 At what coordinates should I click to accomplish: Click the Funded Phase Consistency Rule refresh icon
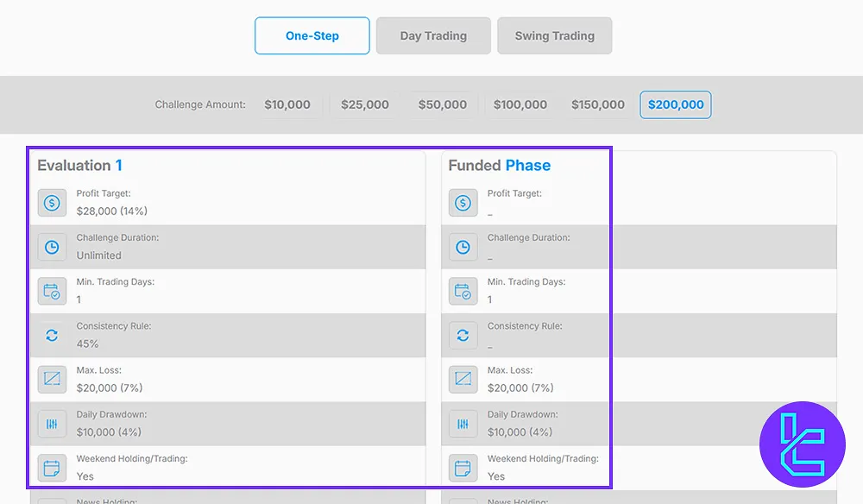click(463, 335)
